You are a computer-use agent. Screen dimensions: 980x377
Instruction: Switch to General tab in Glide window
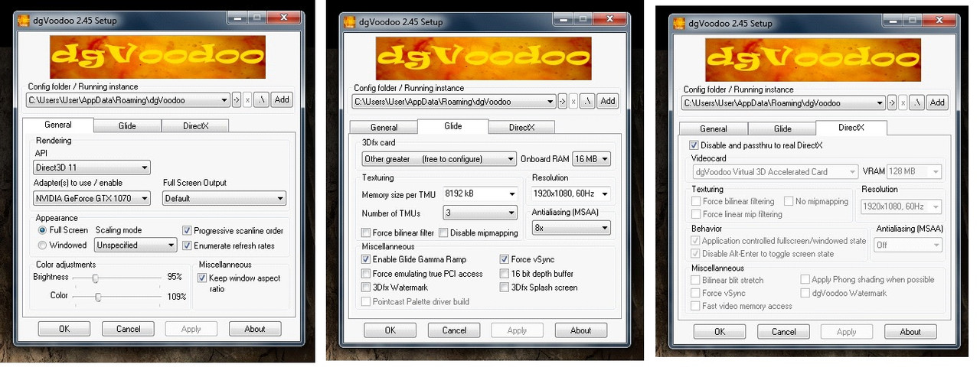(384, 128)
